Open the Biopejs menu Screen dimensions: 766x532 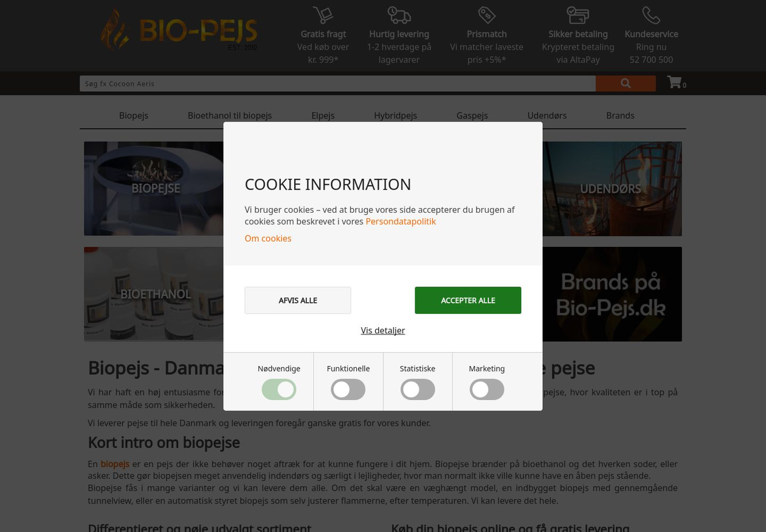point(134,116)
